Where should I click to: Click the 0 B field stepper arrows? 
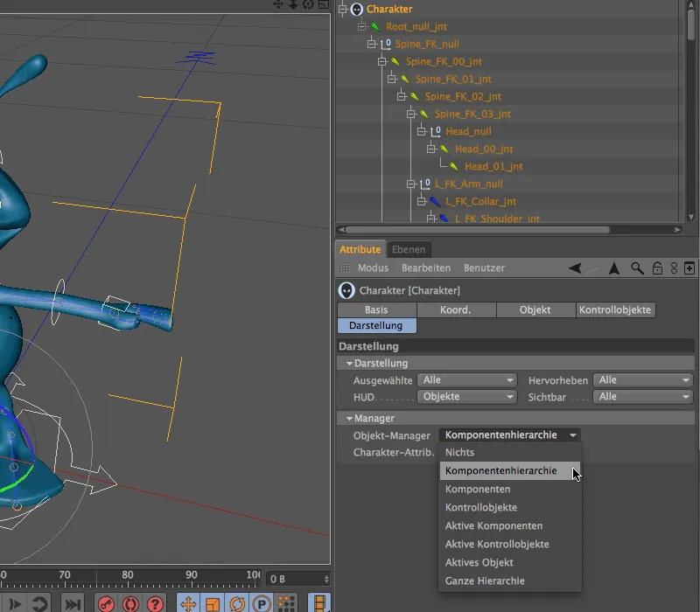pyautogui.click(x=326, y=579)
